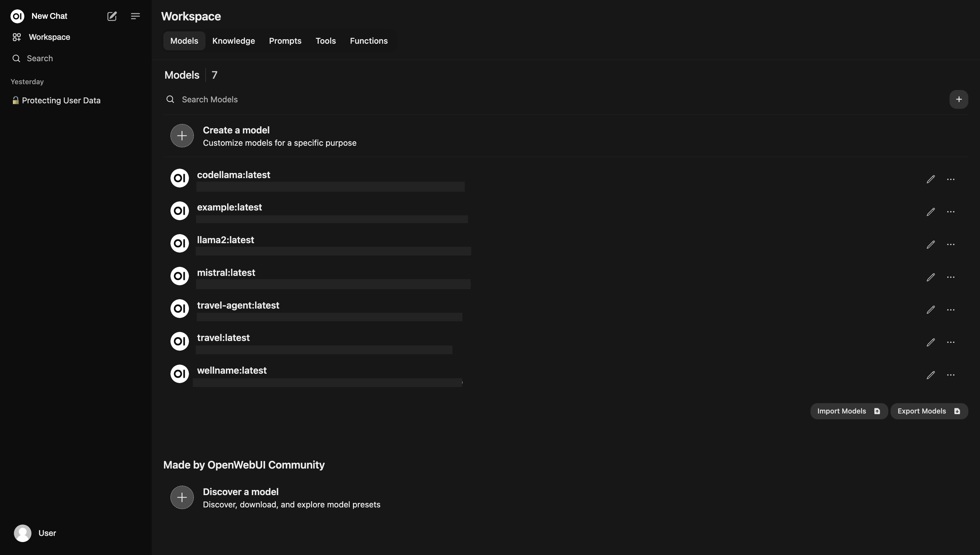The width and height of the screenshot is (980, 555).
Task: Click the plus button beside Search Models
Action: pos(959,99)
